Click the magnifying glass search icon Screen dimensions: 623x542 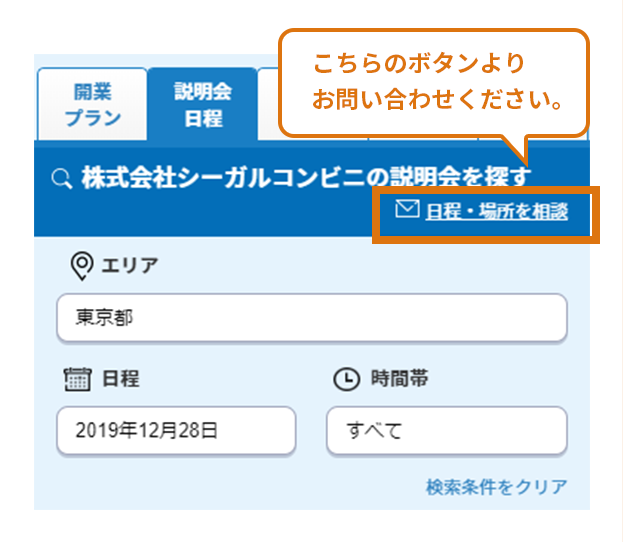click(61, 179)
